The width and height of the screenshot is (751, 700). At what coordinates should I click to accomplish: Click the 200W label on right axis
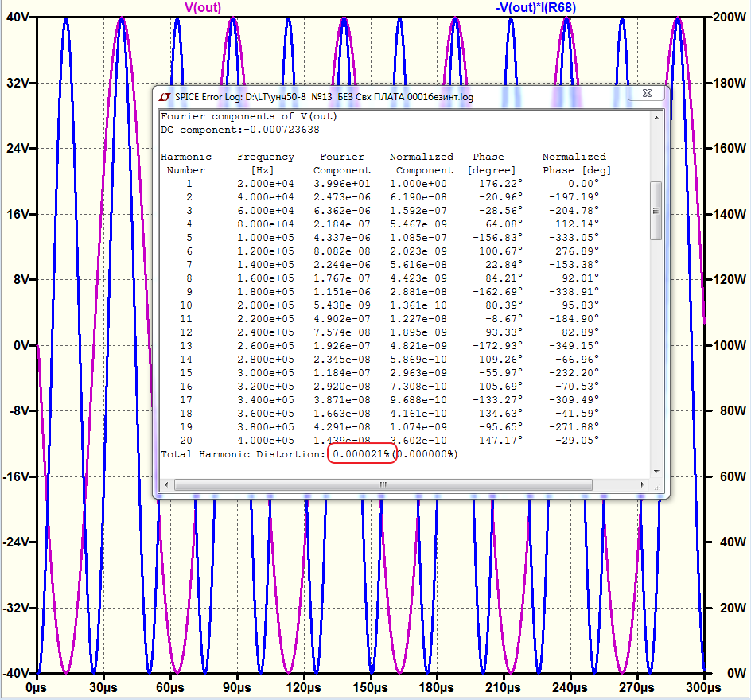coord(729,17)
